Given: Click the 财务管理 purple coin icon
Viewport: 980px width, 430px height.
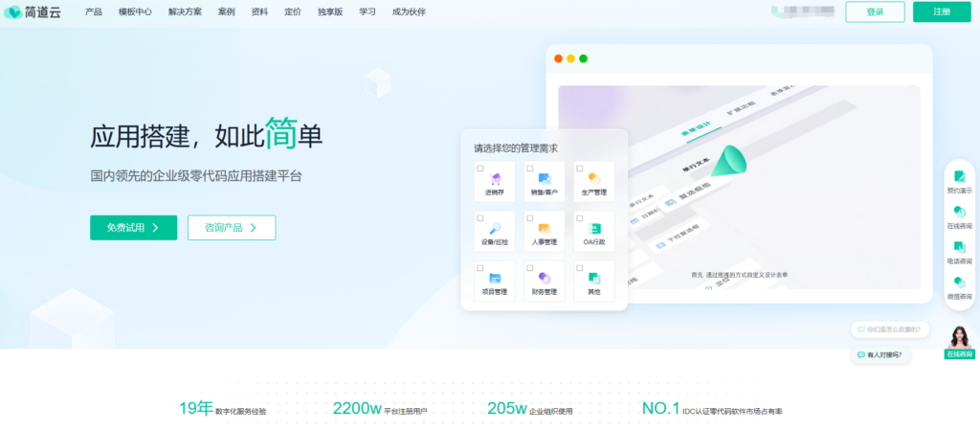Looking at the screenshot, I should pyautogui.click(x=545, y=278).
